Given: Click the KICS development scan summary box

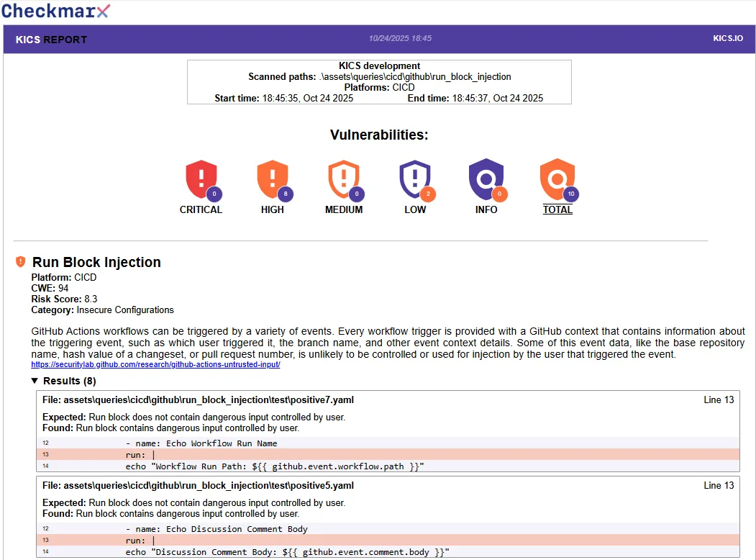Looking at the screenshot, I should point(379,81).
